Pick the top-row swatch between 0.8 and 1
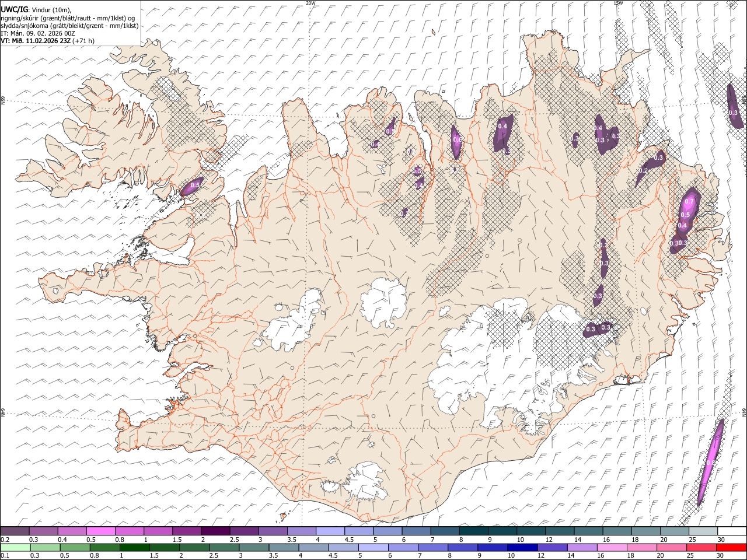The height and width of the screenshot is (560, 747). 130,531
